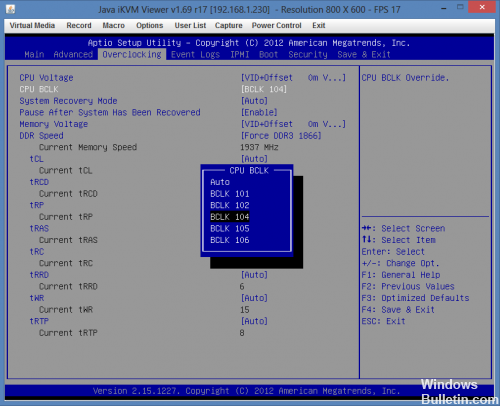Screen dimensions: 500x406
Task: Select BCLK 106 option
Action: click(230, 240)
